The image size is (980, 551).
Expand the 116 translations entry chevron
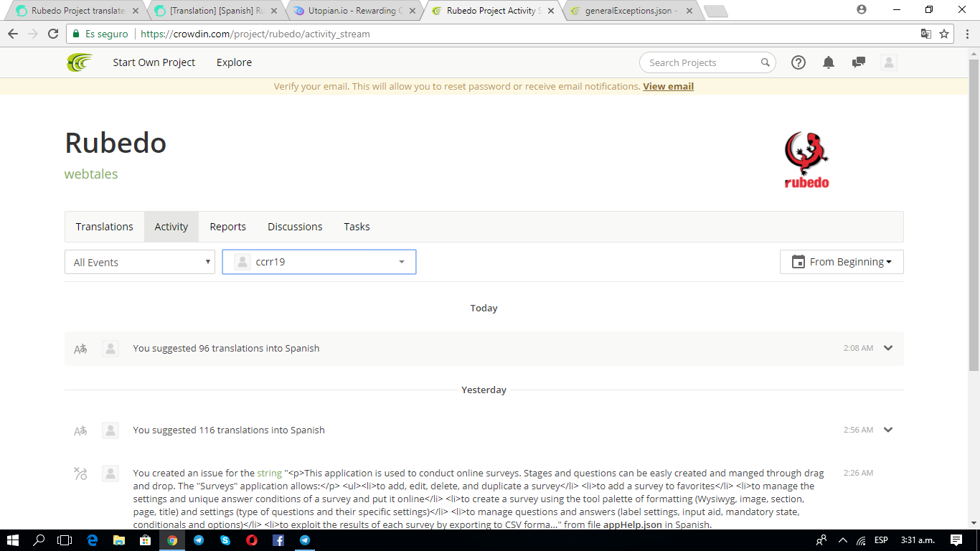tap(888, 430)
